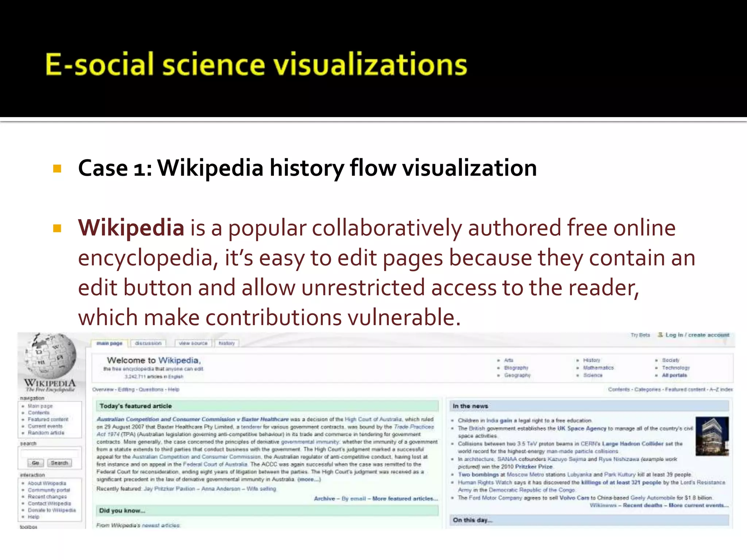Click the Wikipedia globe logo
The image size is (747, 560).
point(50,355)
